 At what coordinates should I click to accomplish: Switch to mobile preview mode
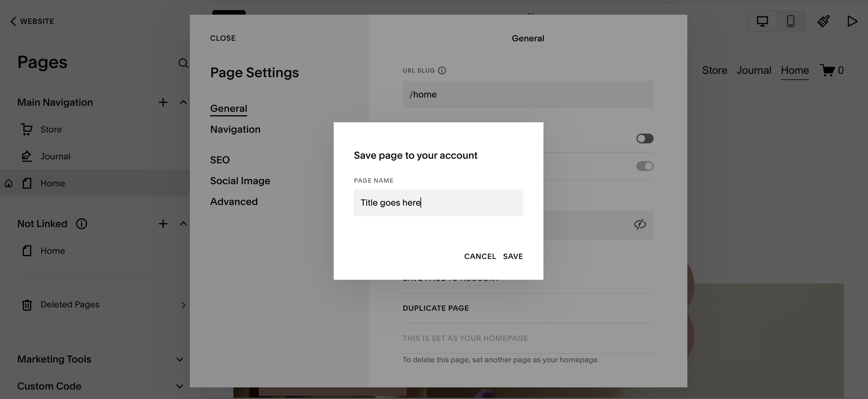pyautogui.click(x=791, y=21)
